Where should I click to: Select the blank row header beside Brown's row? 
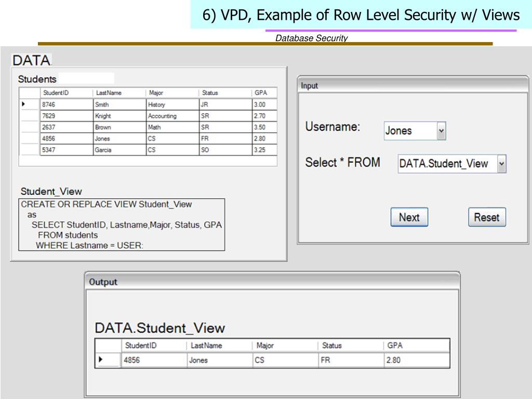29,127
